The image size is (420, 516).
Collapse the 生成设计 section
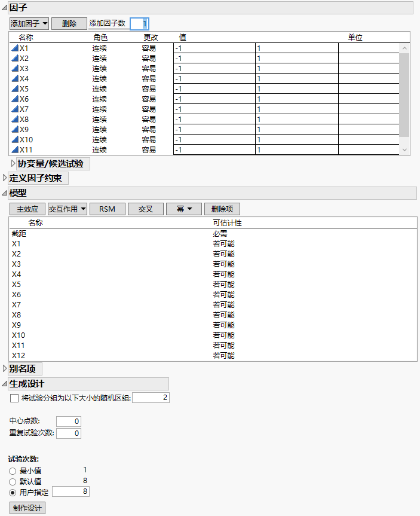(x=5, y=384)
